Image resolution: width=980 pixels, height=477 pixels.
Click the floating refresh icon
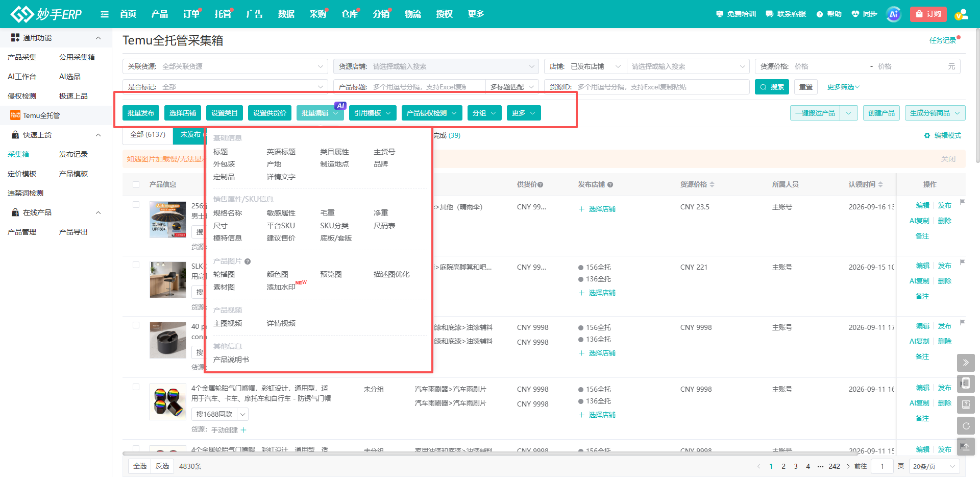[x=966, y=425]
